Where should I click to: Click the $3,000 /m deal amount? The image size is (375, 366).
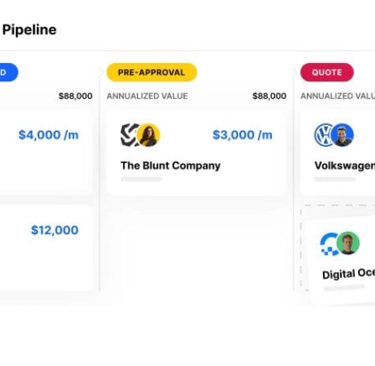click(242, 135)
